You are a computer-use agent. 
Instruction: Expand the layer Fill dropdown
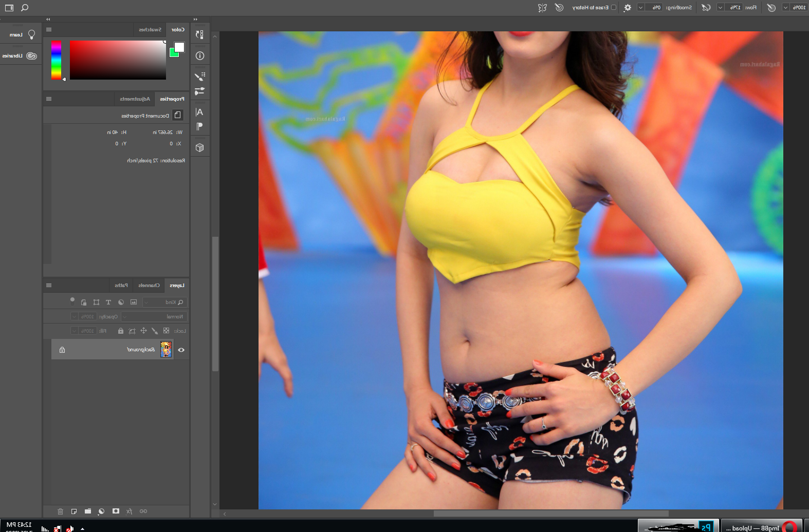pos(75,331)
